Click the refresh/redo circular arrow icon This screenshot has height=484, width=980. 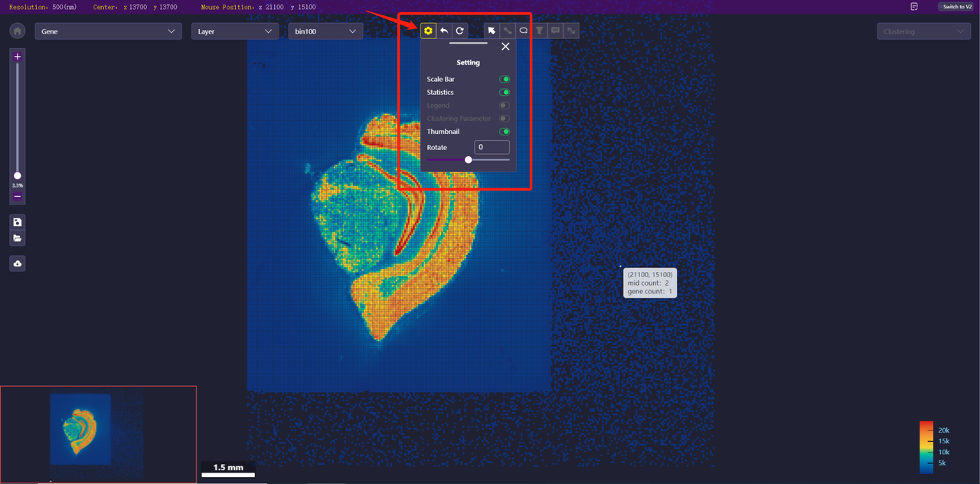[460, 31]
